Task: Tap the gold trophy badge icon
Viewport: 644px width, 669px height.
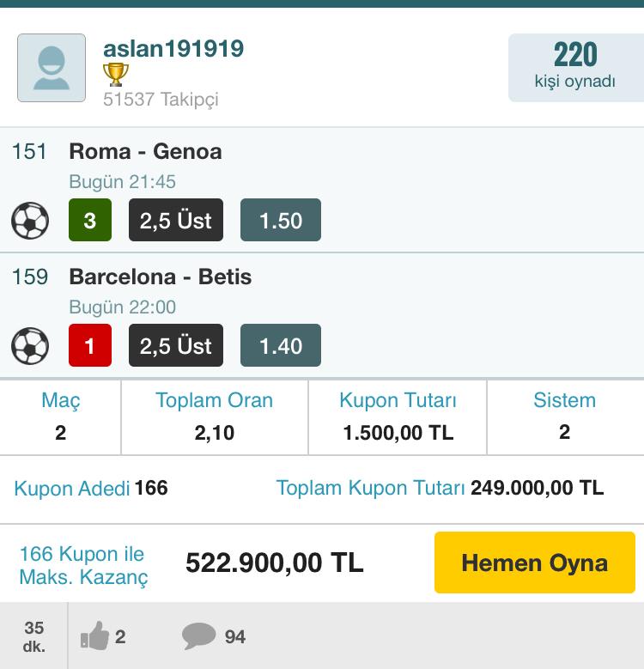Action: [x=116, y=75]
